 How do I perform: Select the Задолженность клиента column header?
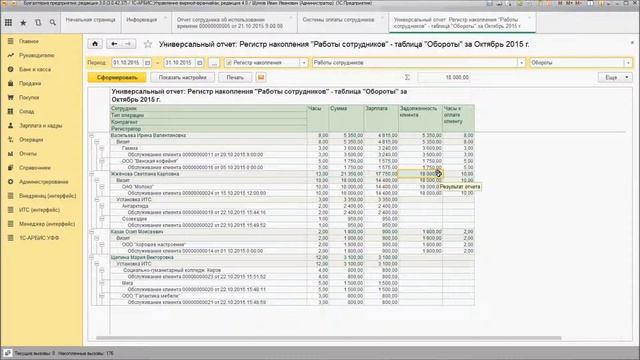[420, 118]
